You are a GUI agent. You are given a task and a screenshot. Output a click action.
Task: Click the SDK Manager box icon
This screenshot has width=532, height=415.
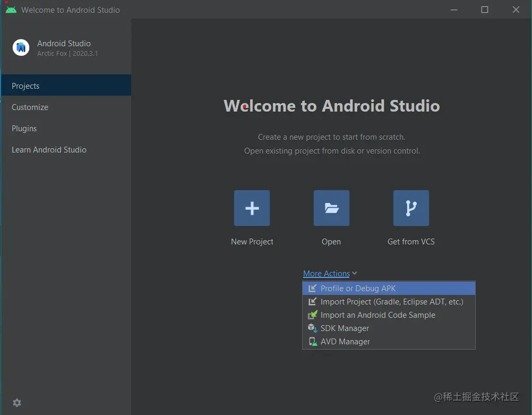(x=313, y=328)
